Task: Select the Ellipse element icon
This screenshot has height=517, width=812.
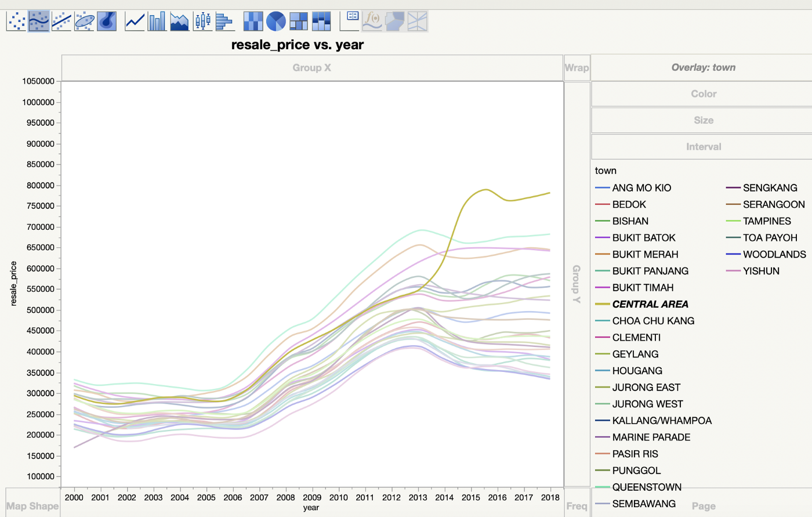Action: 84,21
